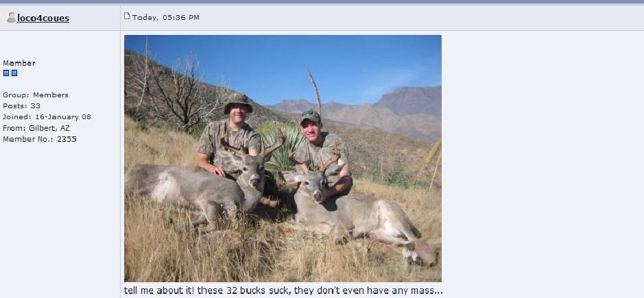The width and height of the screenshot is (644, 298).
Task: Click the post document icon before the timestamp
Action: point(127,16)
